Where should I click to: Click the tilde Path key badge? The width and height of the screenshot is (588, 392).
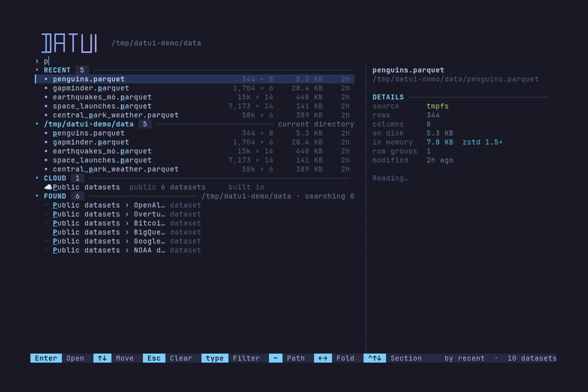(x=275, y=358)
